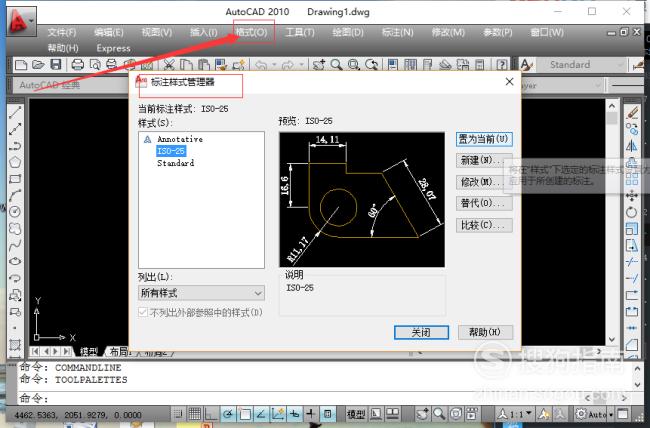This screenshot has height=428, width=650.
Task: Click the New drawing icon in the toolbar
Action: pos(21,65)
